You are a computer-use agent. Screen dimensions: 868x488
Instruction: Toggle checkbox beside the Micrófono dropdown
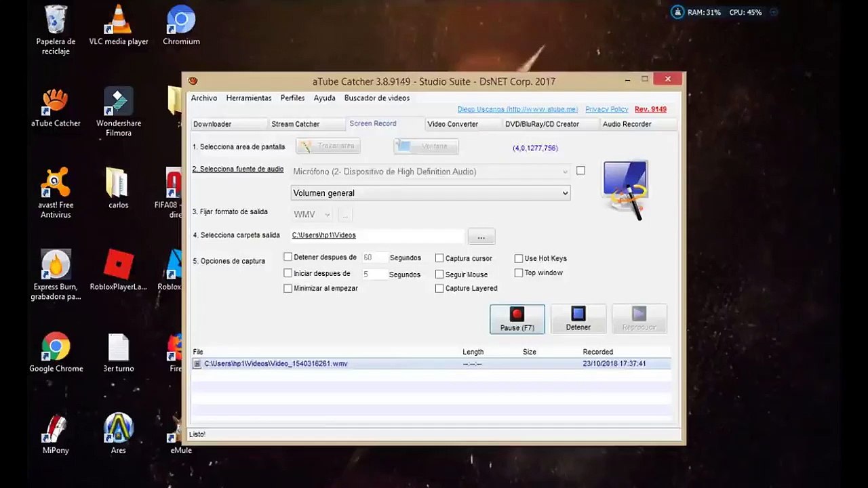580,171
